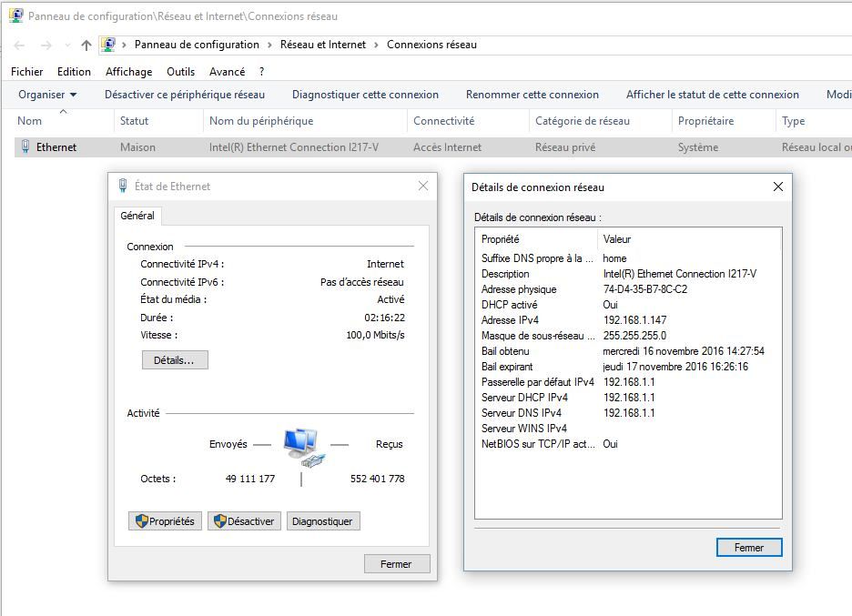Viewport: 852px width, 616px height.
Task: Expand the Panneau de configuration breadcrumb chevron
Action: [269, 45]
